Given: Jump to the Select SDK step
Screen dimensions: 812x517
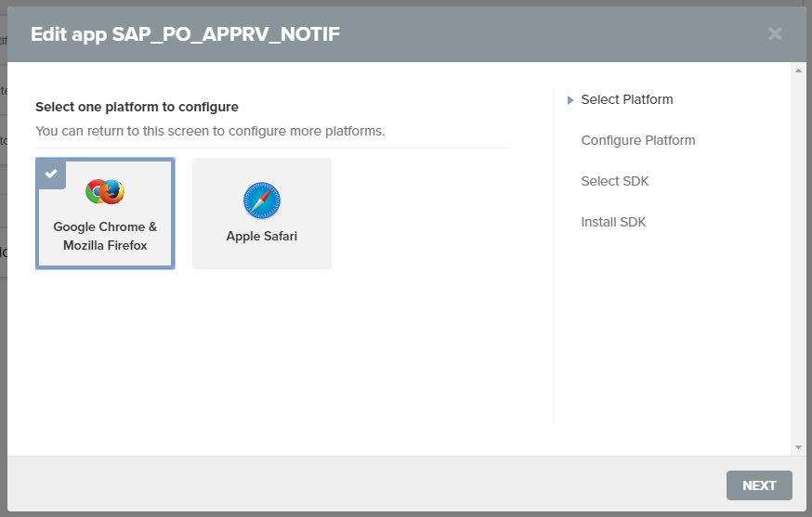Looking at the screenshot, I should 614,181.
